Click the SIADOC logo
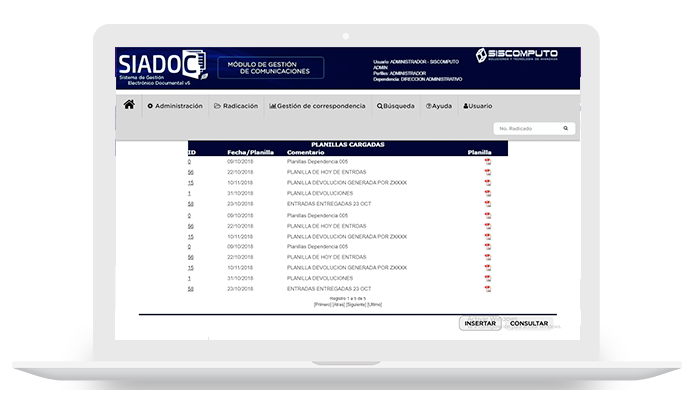Screen dimensions: 698x410 (x=162, y=68)
